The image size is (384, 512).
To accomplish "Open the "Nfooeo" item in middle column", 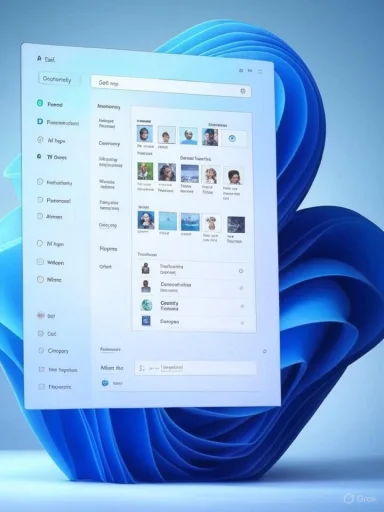I will [107, 184].
